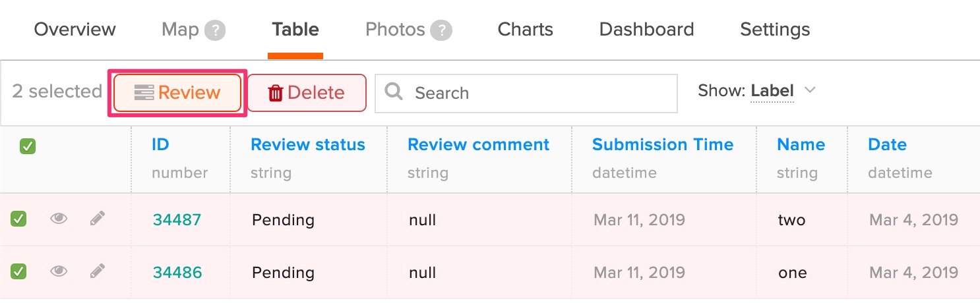Sort by the Review status column header
Image resolution: width=980 pixels, height=303 pixels.
tap(308, 145)
